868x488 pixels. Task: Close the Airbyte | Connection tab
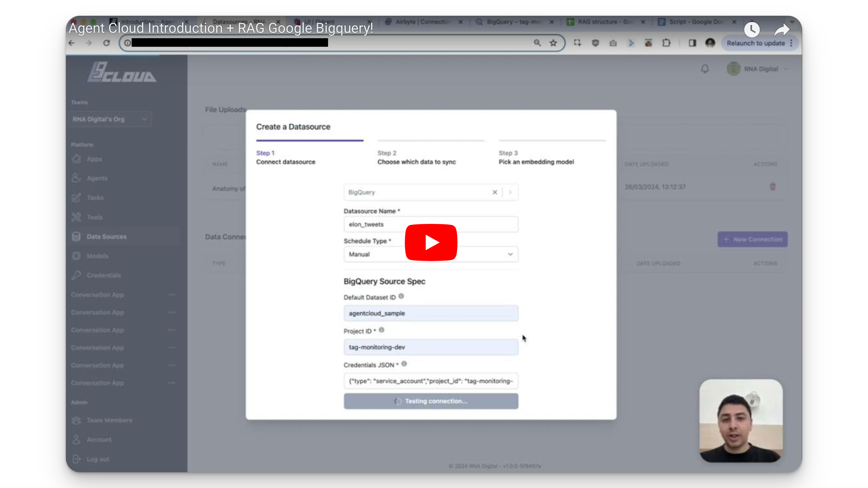pos(461,22)
